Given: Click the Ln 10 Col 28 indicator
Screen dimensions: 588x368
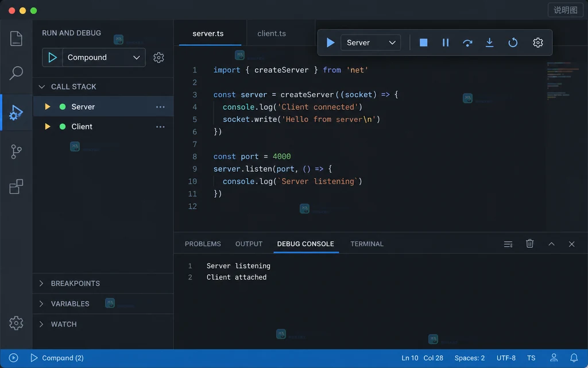Looking at the screenshot, I should 422,358.
